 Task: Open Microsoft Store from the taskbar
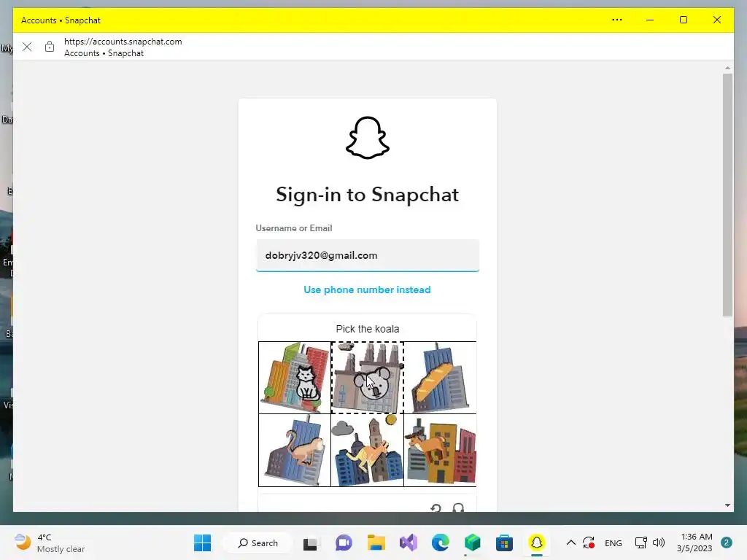(x=504, y=542)
